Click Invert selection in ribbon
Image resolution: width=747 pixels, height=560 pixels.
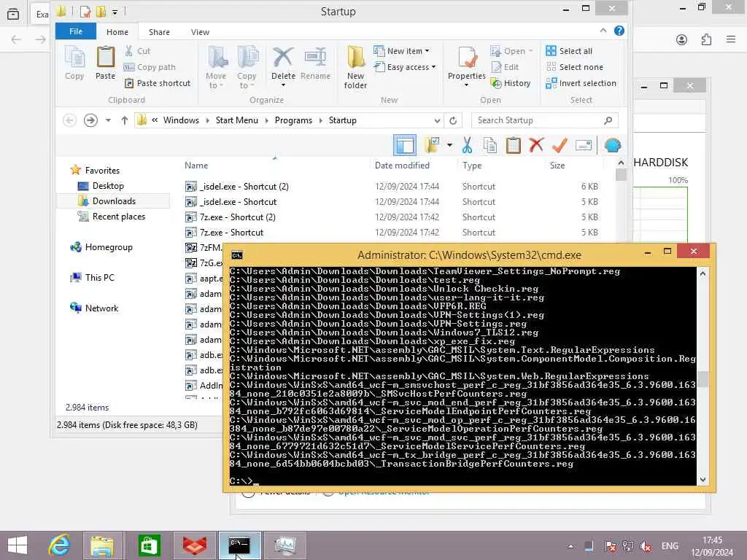[581, 83]
